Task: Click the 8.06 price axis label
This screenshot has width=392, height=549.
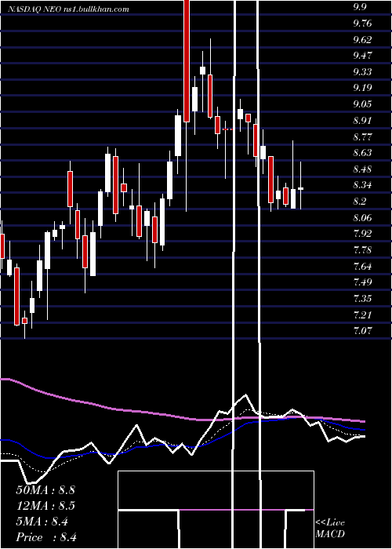Action: (x=362, y=218)
